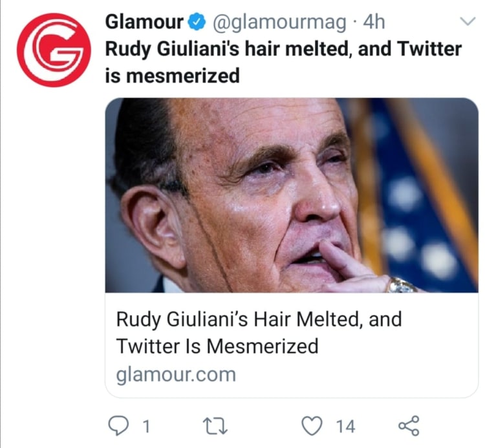Open the tweet options chevron
The image size is (485, 448).
click(x=466, y=22)
